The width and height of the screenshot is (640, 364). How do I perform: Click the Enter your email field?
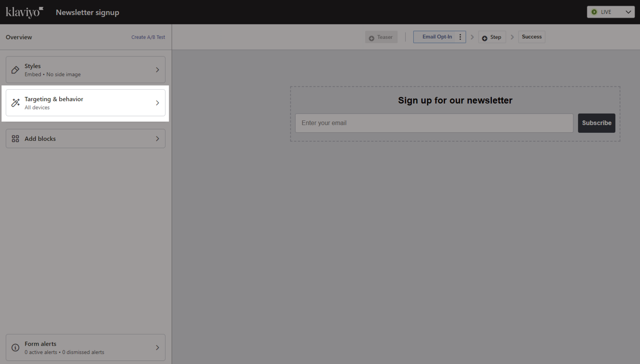434,123
